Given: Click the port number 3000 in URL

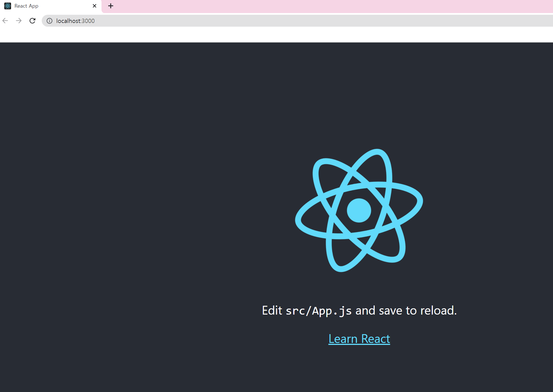Looking at the screenshot, I should coord(88,21).
